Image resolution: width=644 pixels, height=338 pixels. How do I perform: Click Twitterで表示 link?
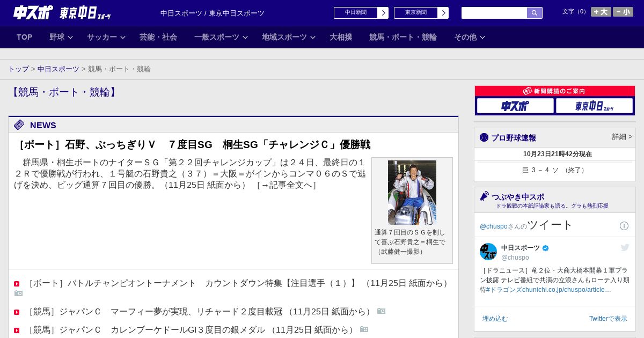click(x=608, y=319)
